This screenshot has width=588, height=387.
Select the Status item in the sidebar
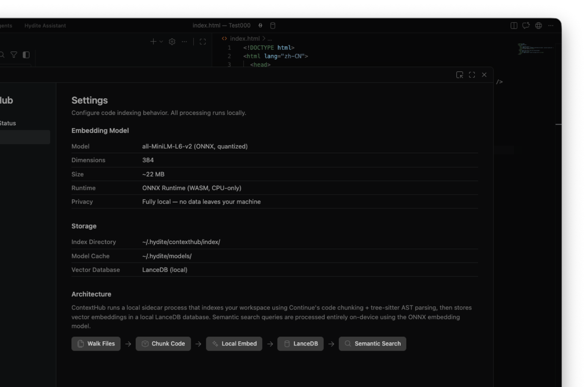point(8,123)
